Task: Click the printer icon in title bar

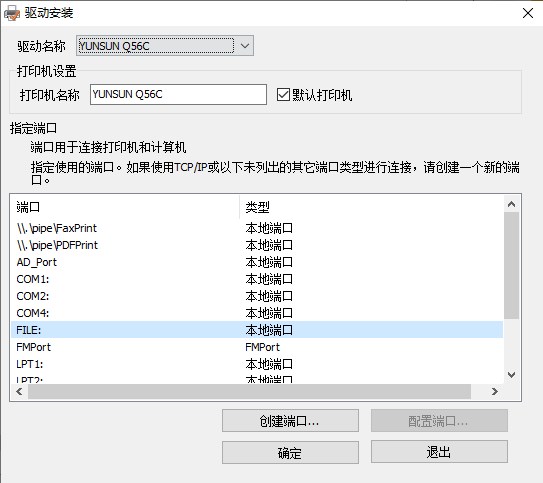Action: point(11,14)
